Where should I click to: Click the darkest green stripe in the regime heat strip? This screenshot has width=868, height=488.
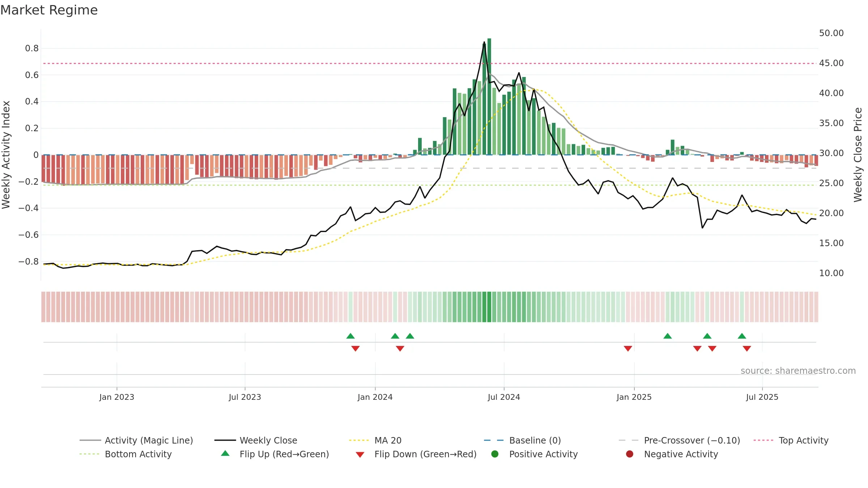pos(489,307)
